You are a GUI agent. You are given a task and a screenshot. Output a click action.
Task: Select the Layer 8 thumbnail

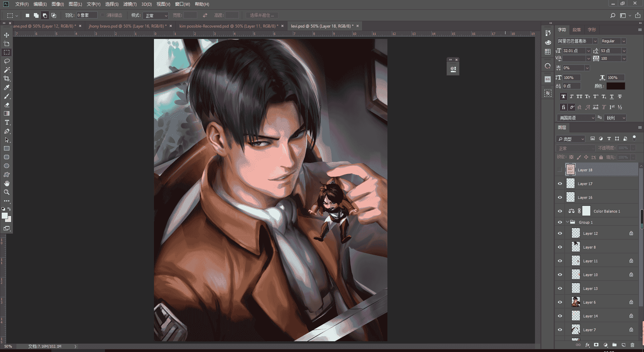576,247
